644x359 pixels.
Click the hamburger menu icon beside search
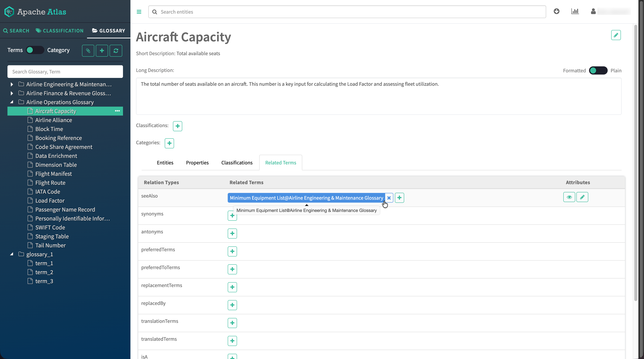139,12
